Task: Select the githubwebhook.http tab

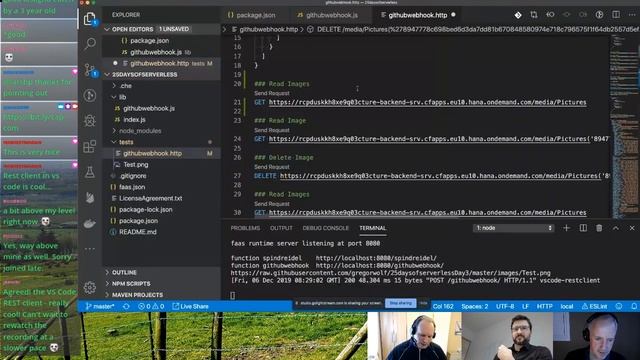Action: (x=418, y=15)
